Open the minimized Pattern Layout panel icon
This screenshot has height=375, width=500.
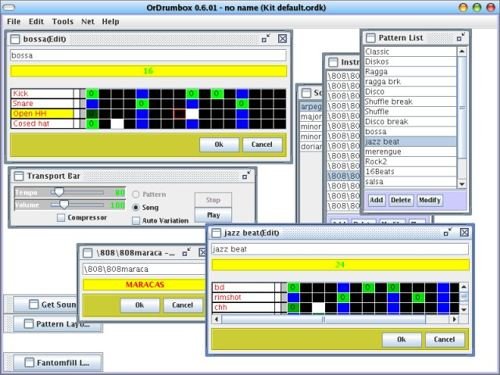[29, 324]
